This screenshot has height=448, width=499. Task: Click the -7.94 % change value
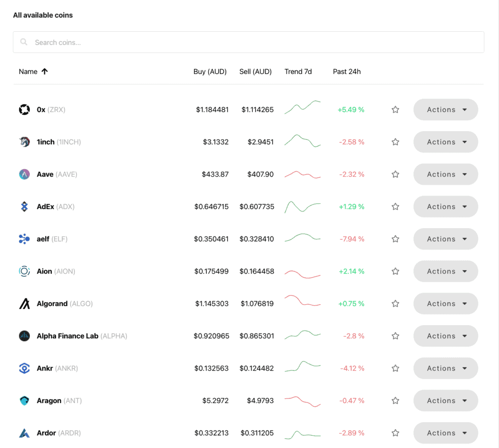click(x=352, y=239)
